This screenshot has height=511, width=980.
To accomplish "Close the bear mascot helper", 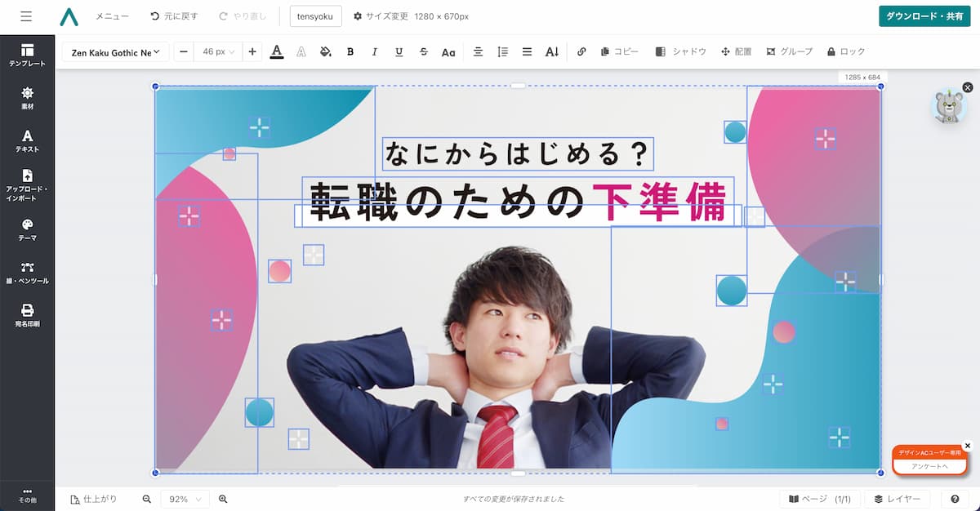I will click(968, 87).
